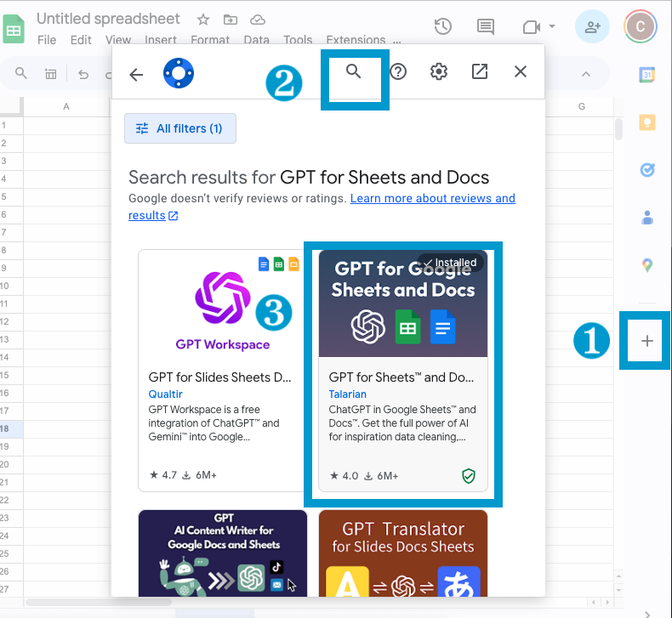This screenshot has height=618, width=672.
Task: Click Learn more about reviews link
Action: click(432, 198)
